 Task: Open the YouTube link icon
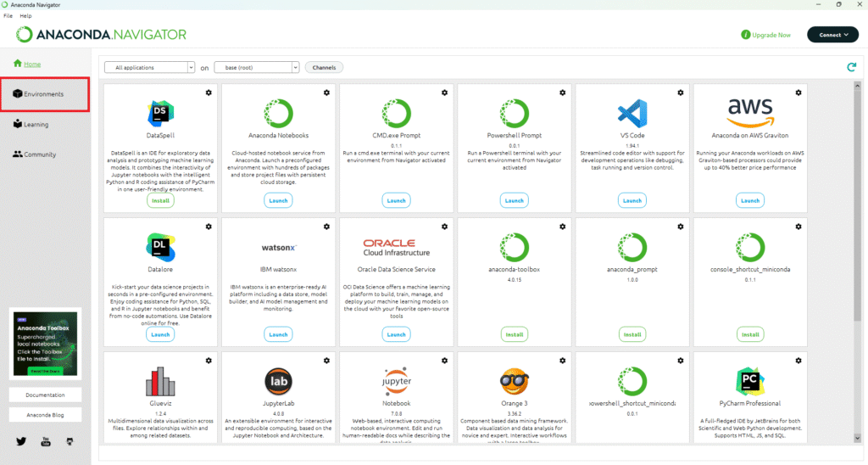pyautogui.click(x=46, y=441)
